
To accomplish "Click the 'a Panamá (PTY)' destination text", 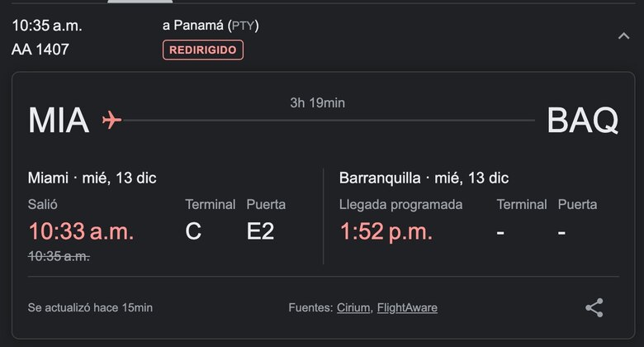I will [211, 26].
